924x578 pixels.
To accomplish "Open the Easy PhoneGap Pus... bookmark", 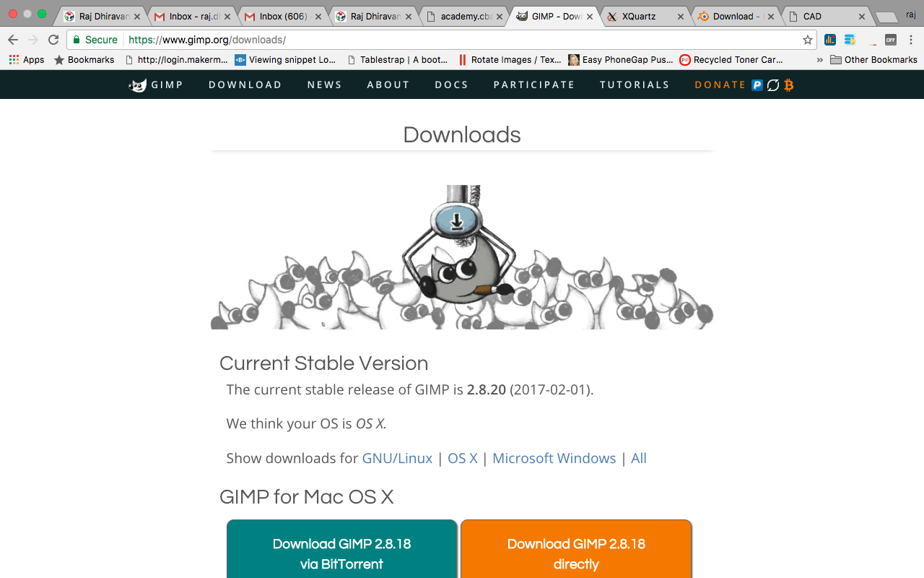I will (x=621, y=60).
